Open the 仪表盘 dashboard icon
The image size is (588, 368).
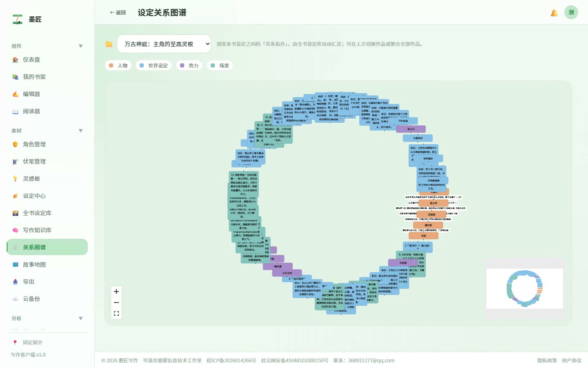coord(16,60)
